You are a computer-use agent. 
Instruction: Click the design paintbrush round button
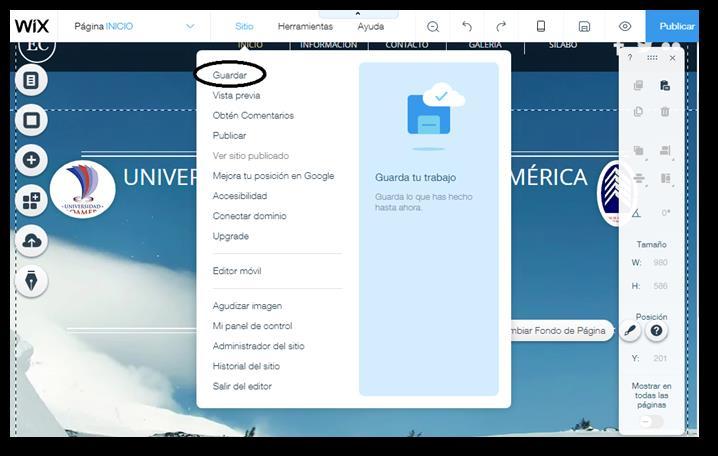tap(631, 331)
